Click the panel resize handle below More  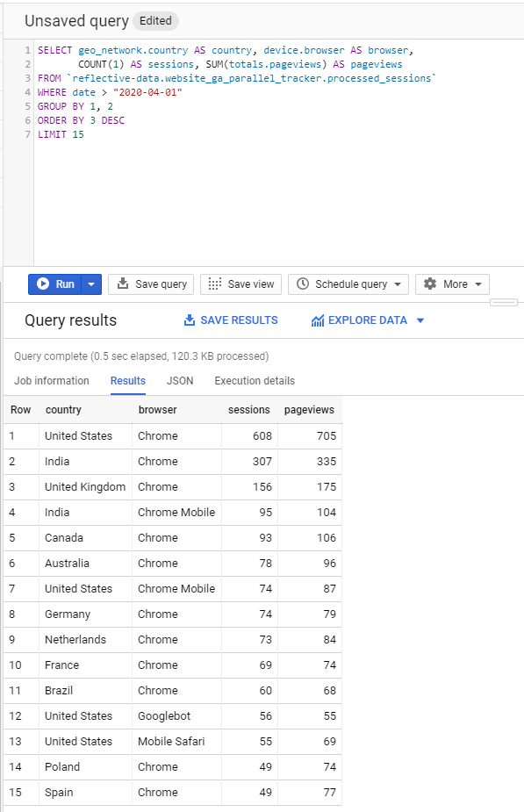pyautogui.click(x=504, y=303)
